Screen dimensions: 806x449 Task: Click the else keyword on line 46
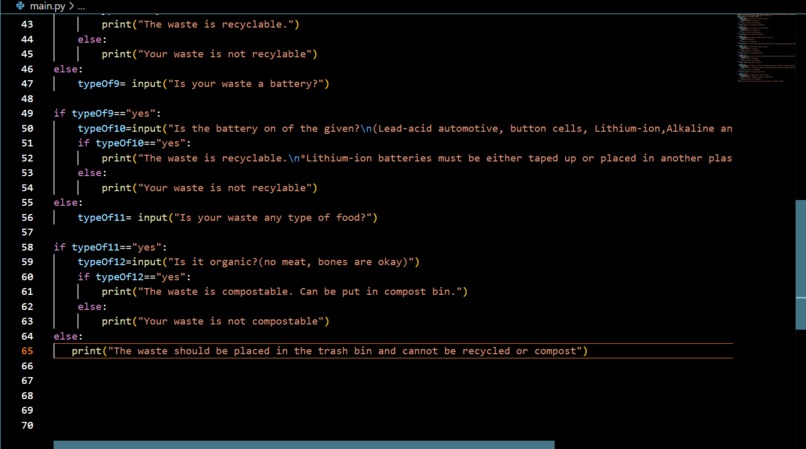coord(68,69)
